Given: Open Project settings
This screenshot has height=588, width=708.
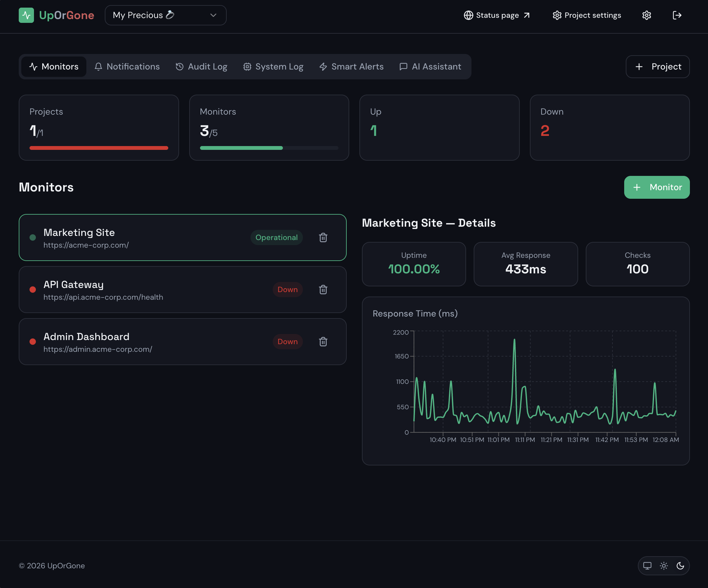Looking at the screenshot, I should (x=587, y=15).
